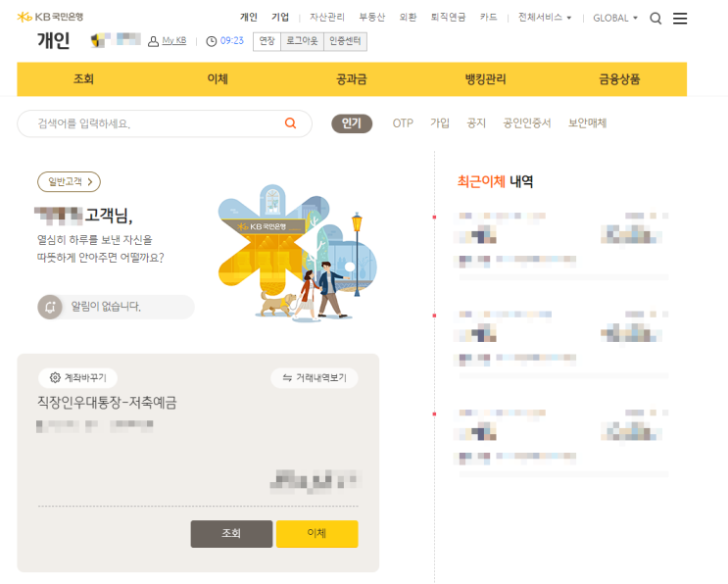Select 기업 in the top navigation
The height and width of the screenshot is (584, 728).
coord(280,18)
